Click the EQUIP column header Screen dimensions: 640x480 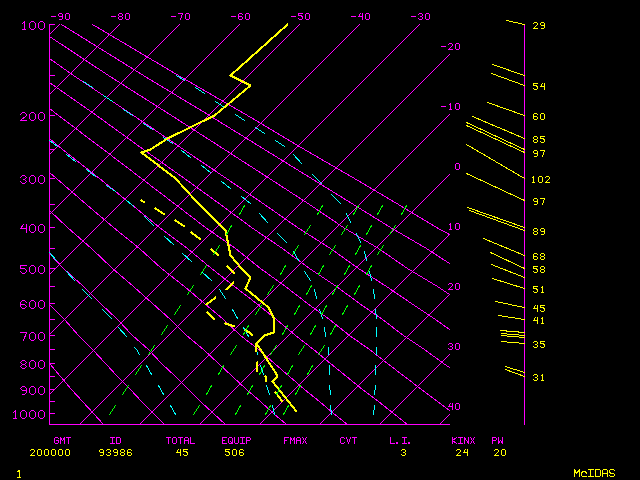click(237, 440)
